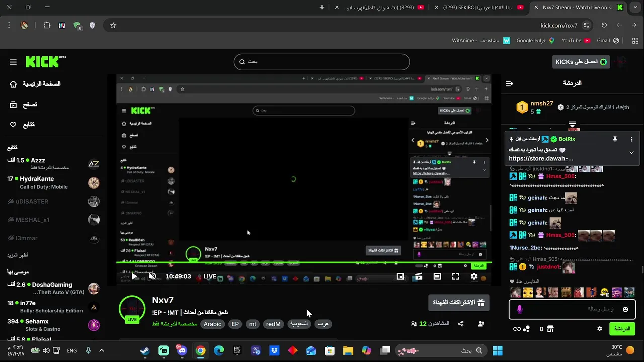Open HydraKante channel in sidebar
This screenshot has width=644, height=362.
53,183
